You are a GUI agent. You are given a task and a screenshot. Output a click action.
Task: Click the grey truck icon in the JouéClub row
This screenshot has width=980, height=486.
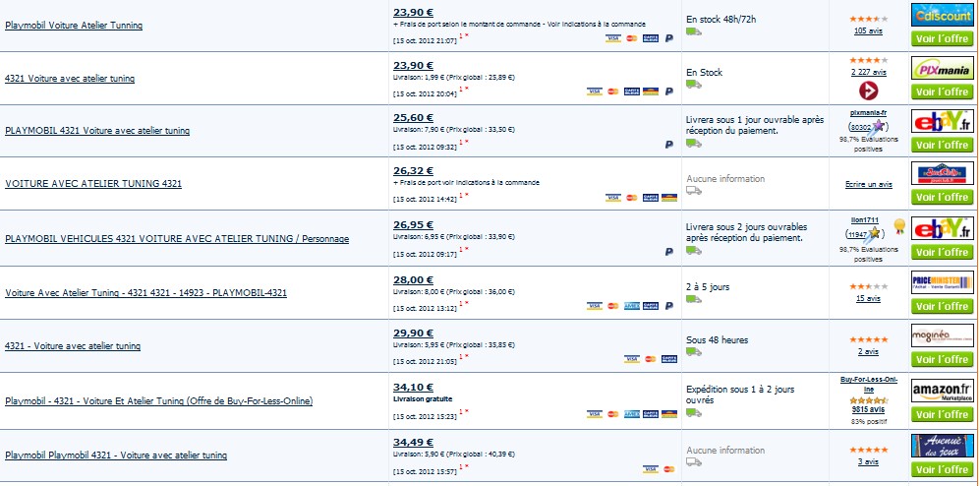[x=693, y=190]
